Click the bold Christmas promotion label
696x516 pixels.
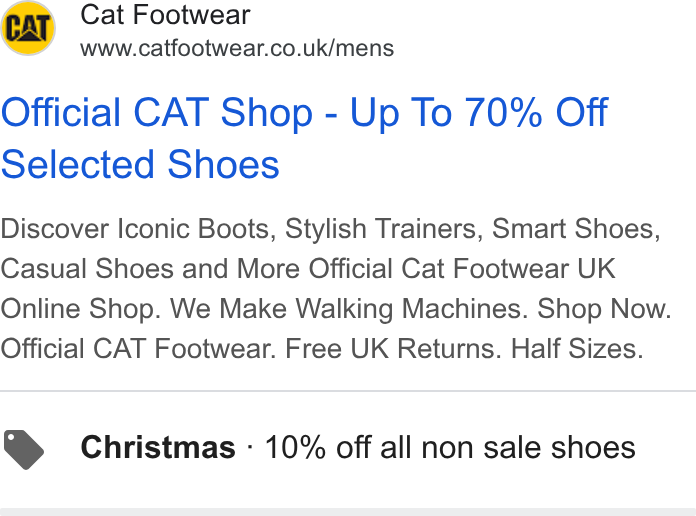click(158, 447)
